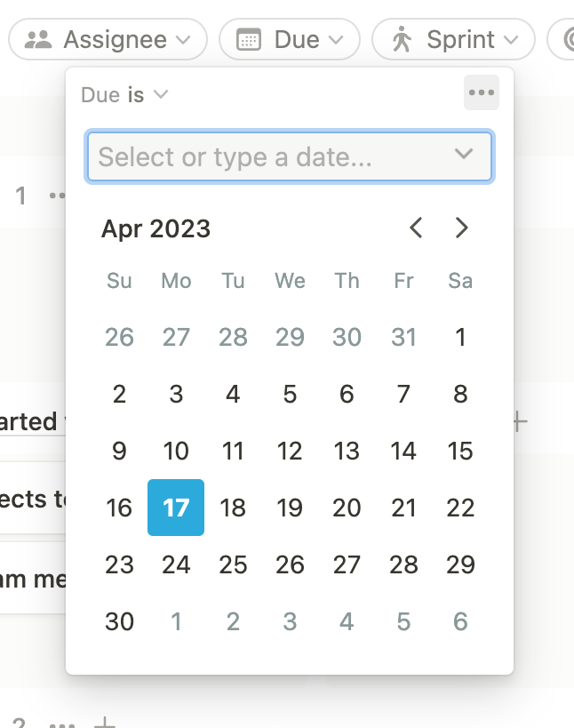Click the + icon near the bottom left
Screen dimensions: 574x728
pyautogui.click(x=105, y=722)
